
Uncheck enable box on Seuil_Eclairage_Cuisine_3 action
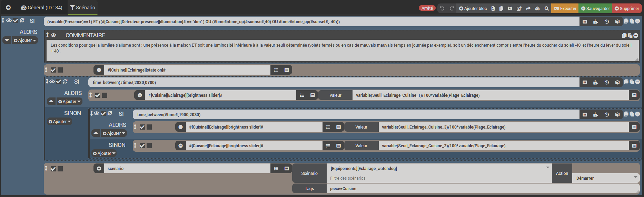click(142, 127)
